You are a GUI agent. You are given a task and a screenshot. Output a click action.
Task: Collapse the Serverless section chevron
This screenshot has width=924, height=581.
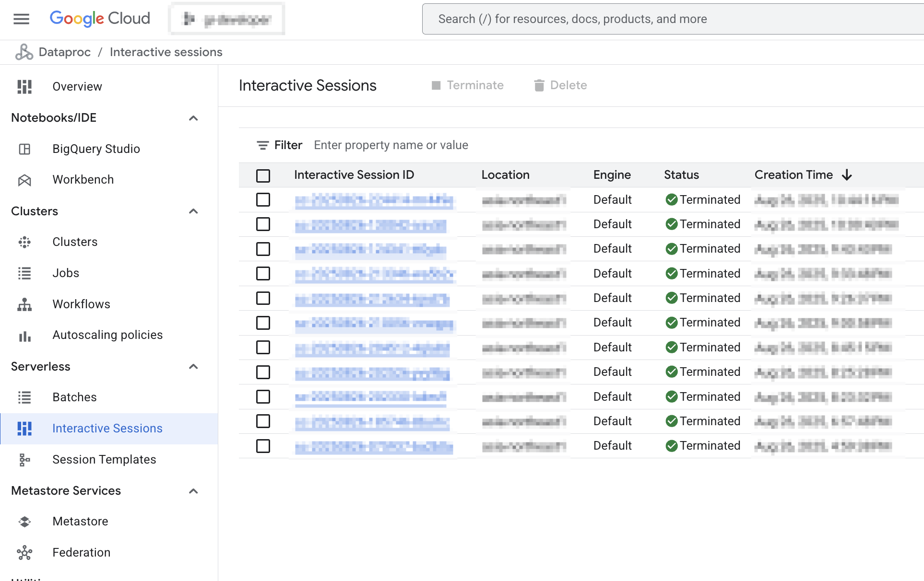(193, 367)
